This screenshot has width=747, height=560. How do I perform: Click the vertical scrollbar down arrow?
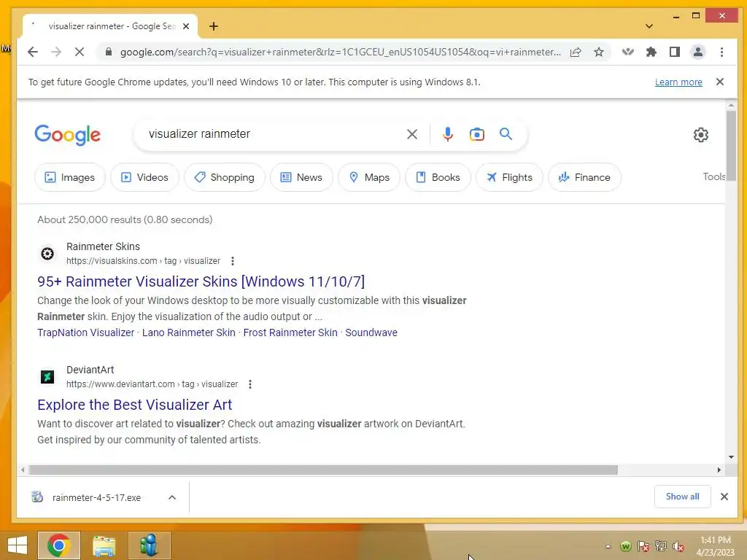[731, 457]
